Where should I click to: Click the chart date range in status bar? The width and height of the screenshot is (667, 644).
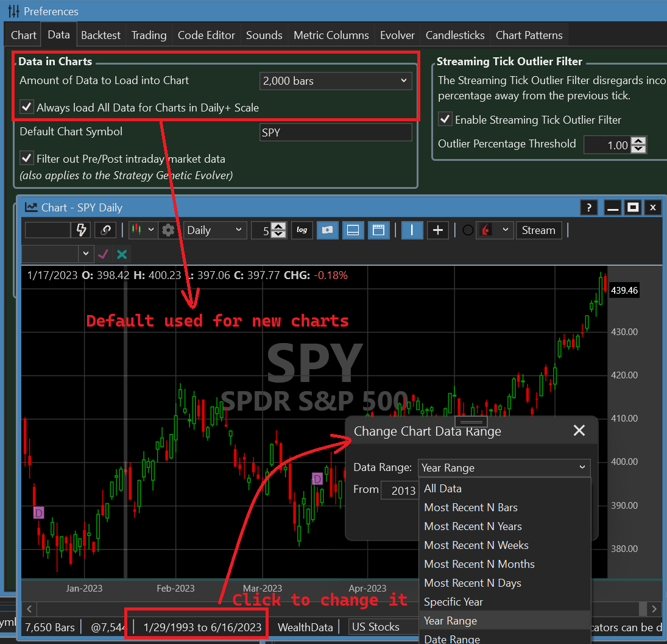[x=202, y=627]
